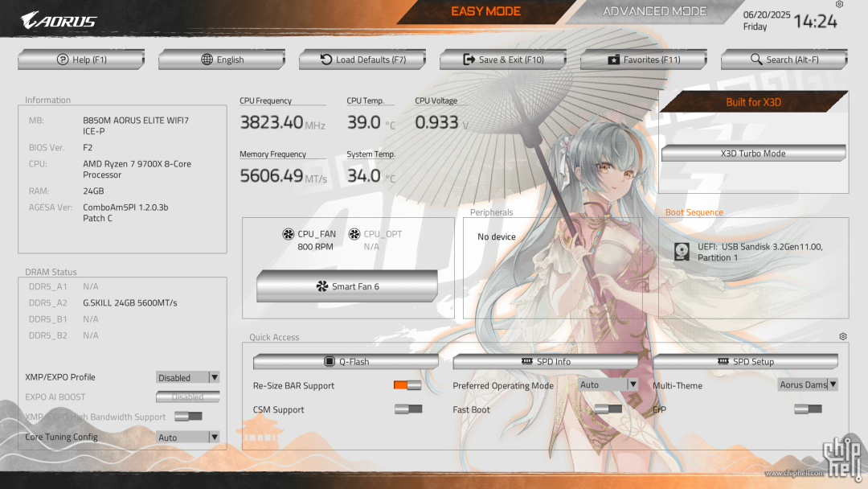Viewport: 868px width, 489px height.
Task: Enable the Fast Boot switch
Action: (608, 409)
